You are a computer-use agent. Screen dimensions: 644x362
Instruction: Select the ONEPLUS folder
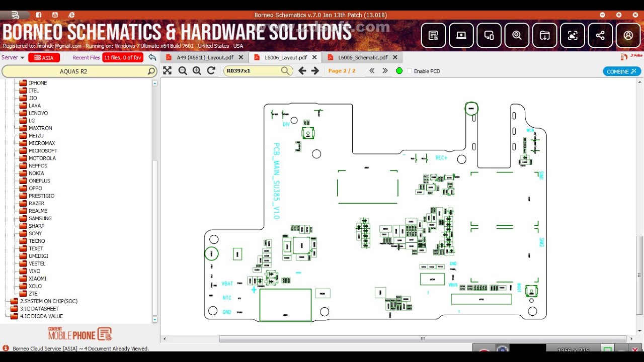click(39, 181)
